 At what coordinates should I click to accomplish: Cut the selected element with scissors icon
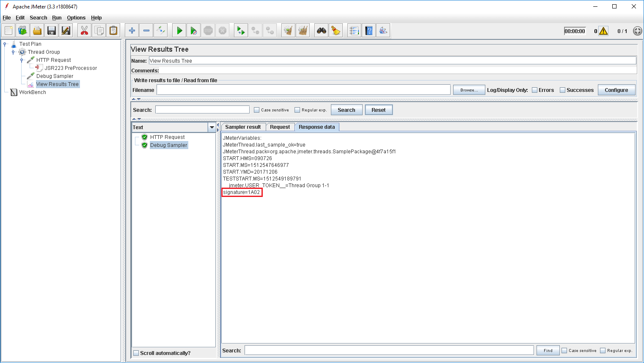click(85, 30)
